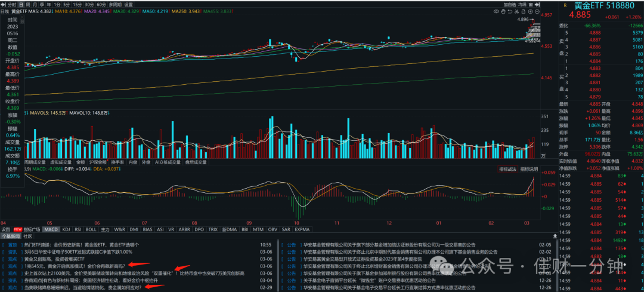Open news 黄金又创新高,投资者爆买ETF
Screen dimensions: 644x292
tap(54, 259)
